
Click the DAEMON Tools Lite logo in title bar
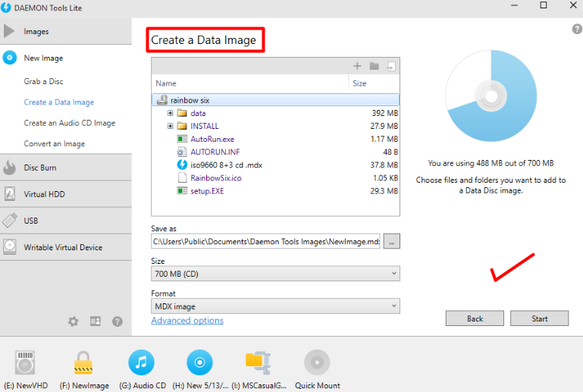click(6, 8)
